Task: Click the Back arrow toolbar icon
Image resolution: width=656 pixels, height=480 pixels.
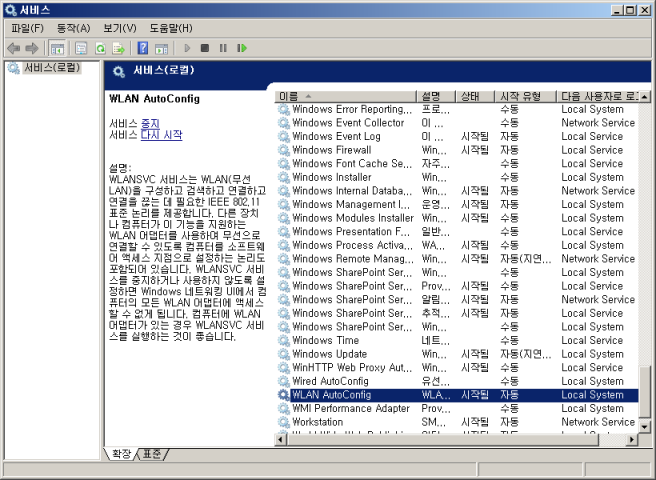Action: [x=13, y=49]
